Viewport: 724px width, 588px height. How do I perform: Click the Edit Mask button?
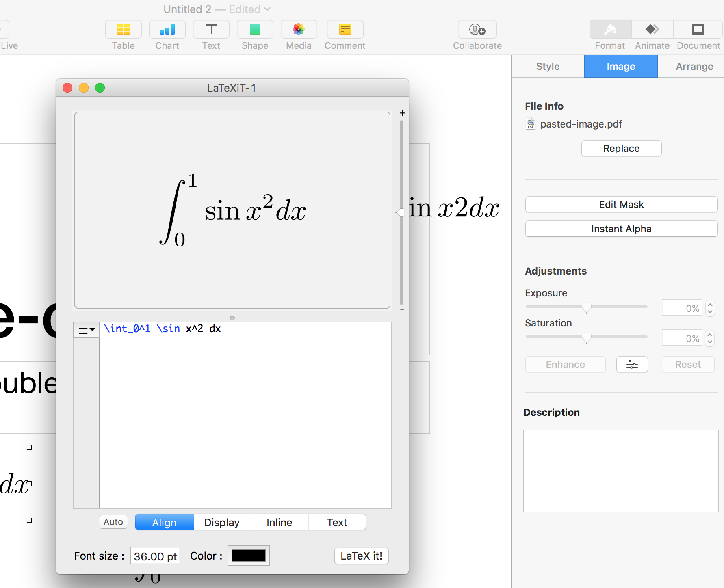pyautogui.click(x=621, y=205)
